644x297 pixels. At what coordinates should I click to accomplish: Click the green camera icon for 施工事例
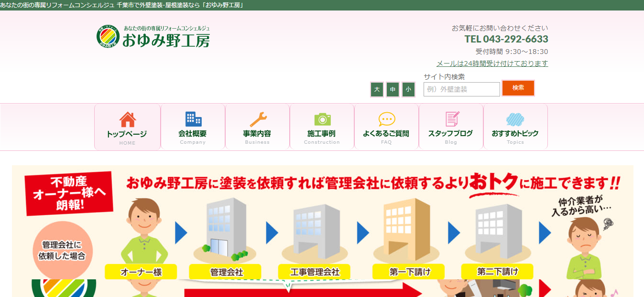click(322, 119)
